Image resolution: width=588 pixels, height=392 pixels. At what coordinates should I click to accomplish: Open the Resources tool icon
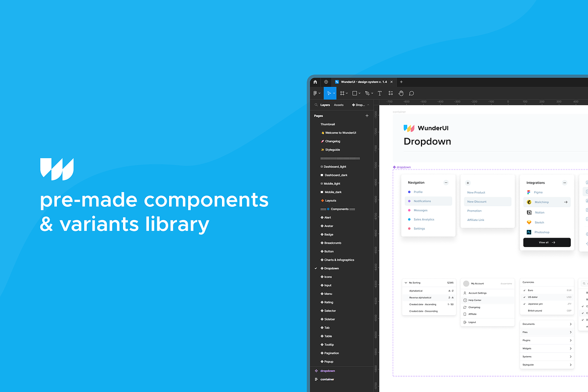(391, 93)
